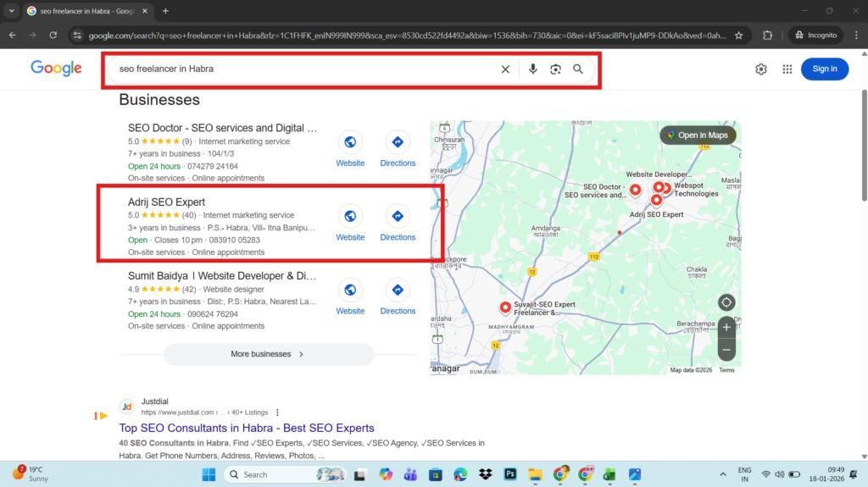Open the Google apps grid
The height and width of the screenshot is (487, 868).
[787, 69]
